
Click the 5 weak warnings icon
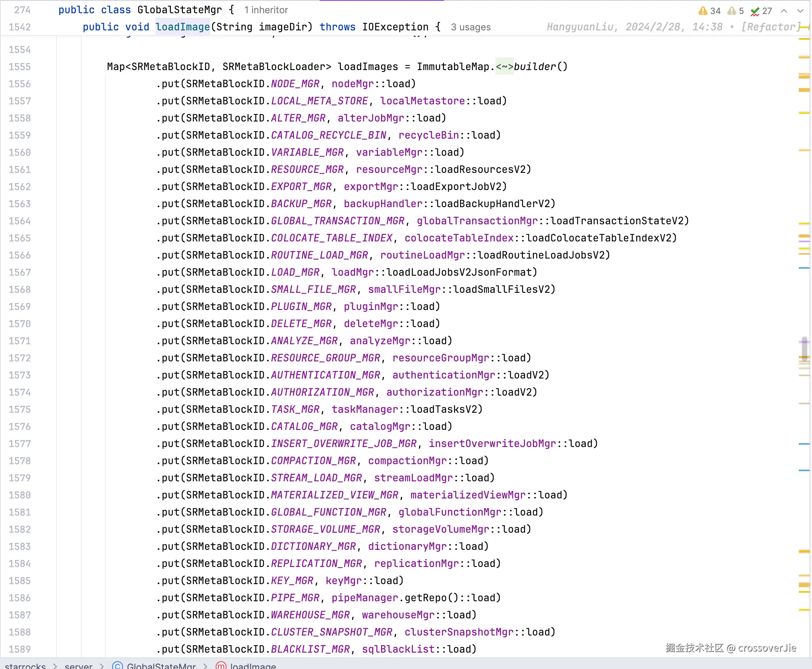point(731,11)
